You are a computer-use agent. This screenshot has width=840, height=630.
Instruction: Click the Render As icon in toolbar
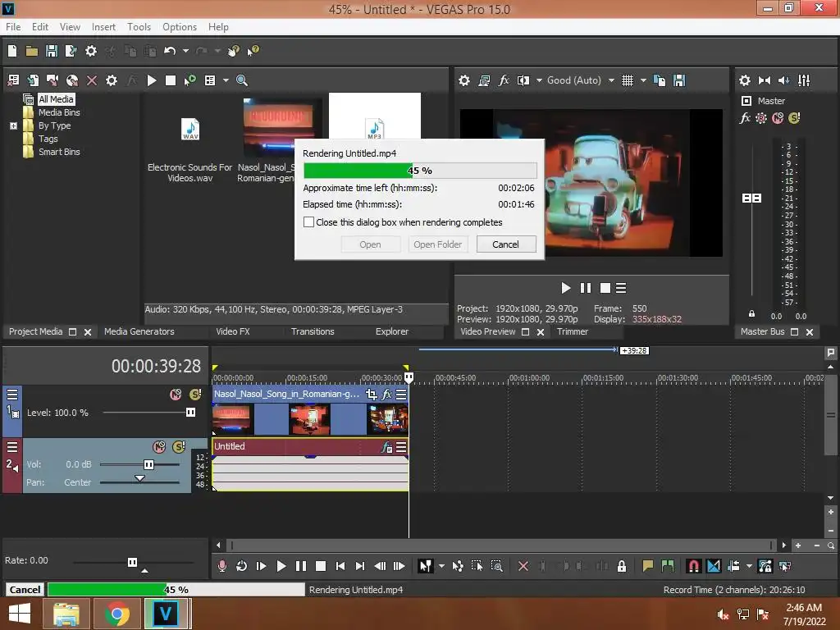click(x=71, y=51)
